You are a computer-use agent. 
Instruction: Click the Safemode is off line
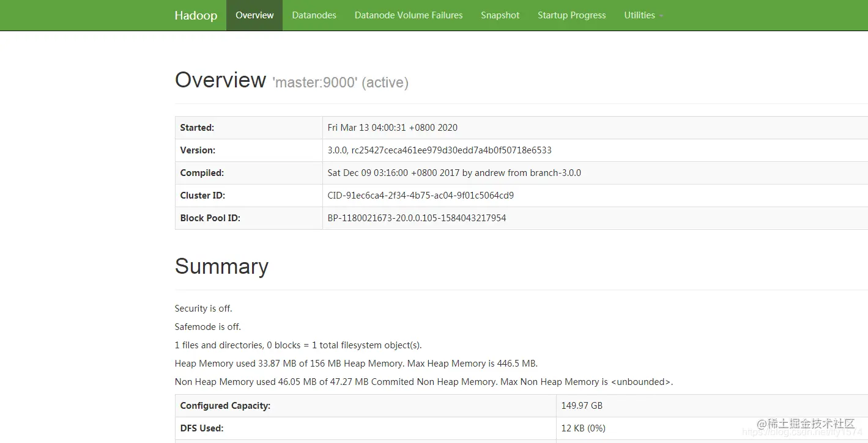pyautogui.click(x=208, y=327)
